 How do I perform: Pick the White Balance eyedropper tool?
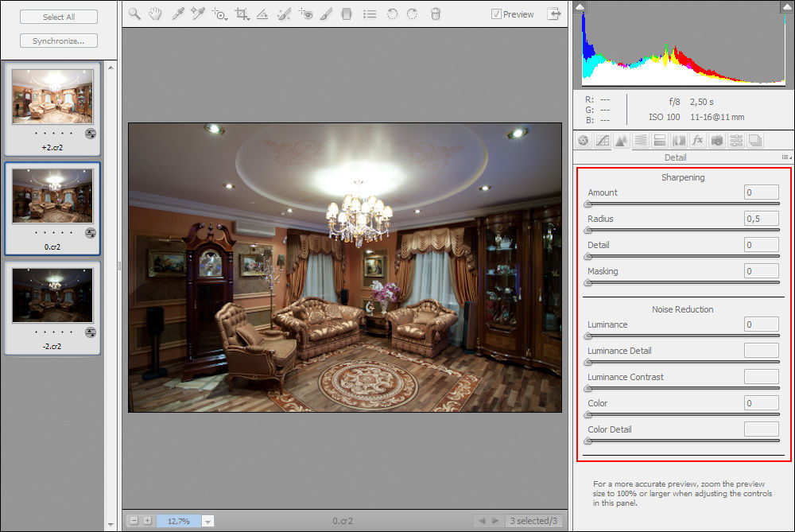[x=178, y=14]
